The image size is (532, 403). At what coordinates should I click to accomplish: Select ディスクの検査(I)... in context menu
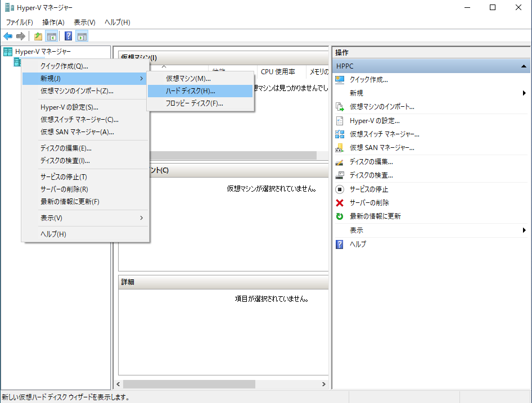point(85,161)
